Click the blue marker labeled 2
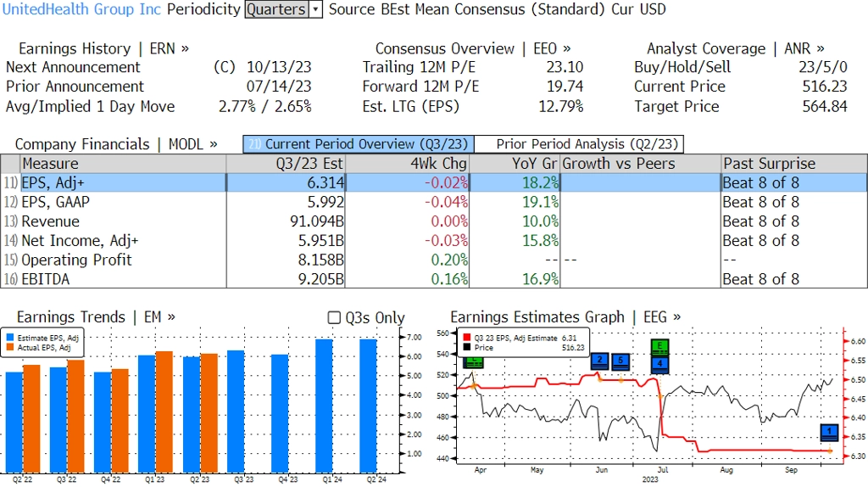Screen dimensions: 868x487 [599, 361]
